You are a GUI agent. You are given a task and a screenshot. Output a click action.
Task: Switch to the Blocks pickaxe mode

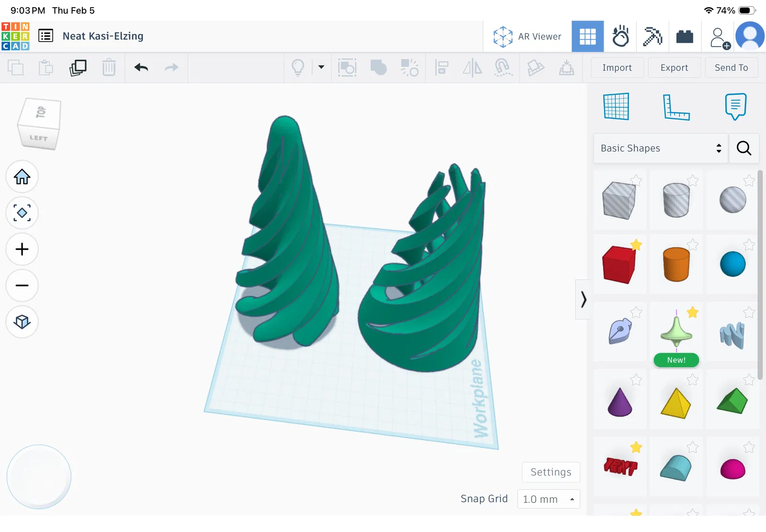pyautogui.click(x=653, y=36)
